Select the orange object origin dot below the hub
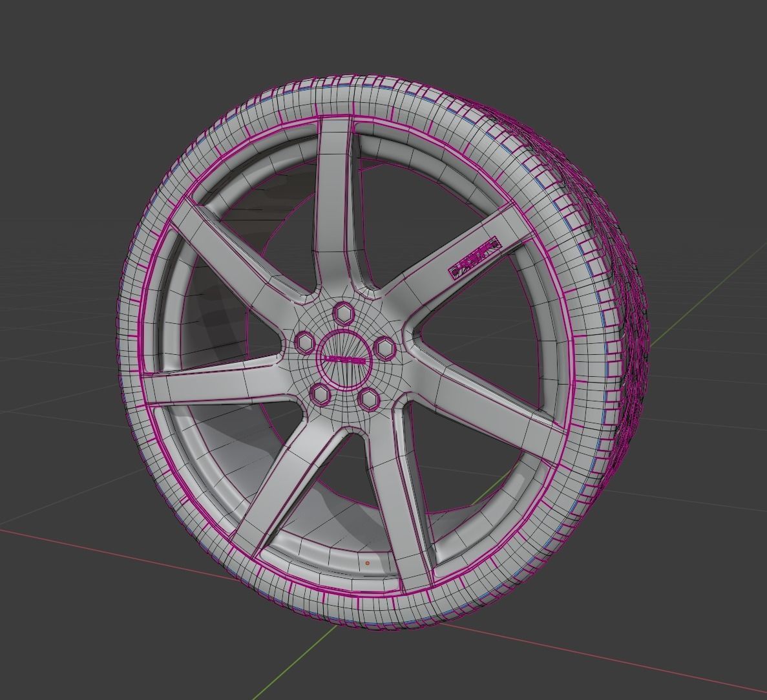Image resolution: width=767 pixels, height=700 pixels. click(x=368, y=564)
